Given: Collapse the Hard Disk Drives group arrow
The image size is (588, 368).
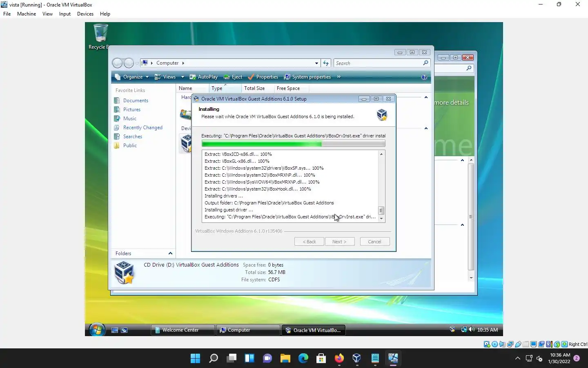Looking at the screenshot, I should tap(426, 97).
